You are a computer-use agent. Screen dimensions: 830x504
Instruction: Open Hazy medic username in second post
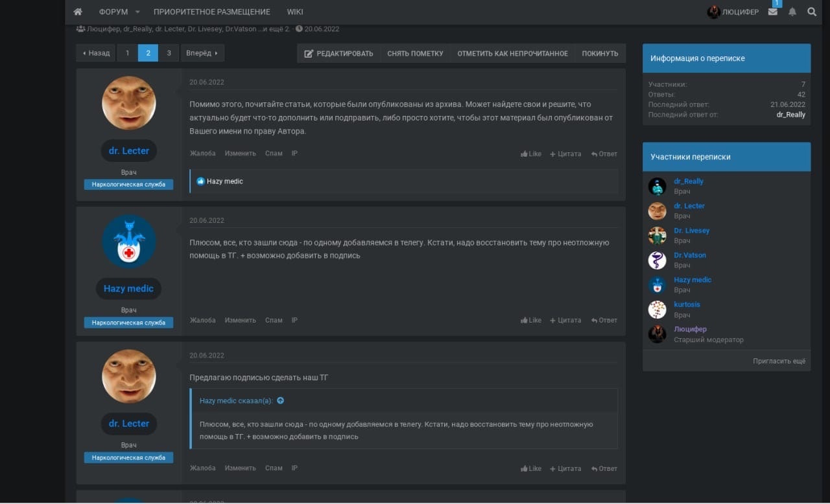tap(128, 288)
